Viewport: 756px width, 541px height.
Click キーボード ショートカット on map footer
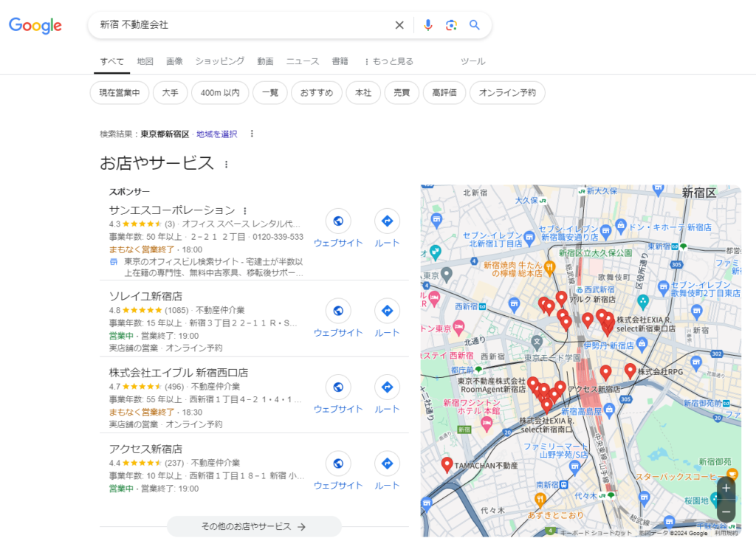click(596, 533)
